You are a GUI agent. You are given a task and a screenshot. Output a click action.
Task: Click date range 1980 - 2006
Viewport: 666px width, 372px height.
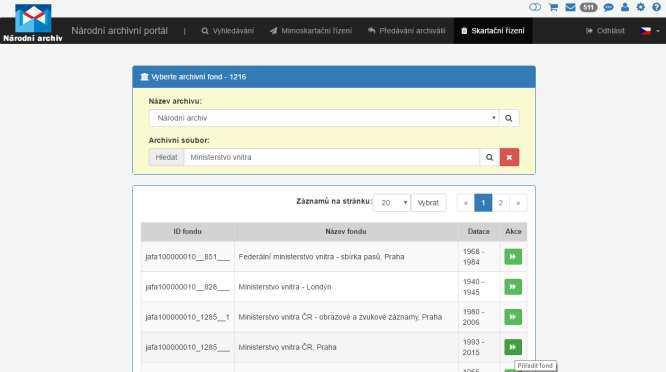tap(474, 317)
